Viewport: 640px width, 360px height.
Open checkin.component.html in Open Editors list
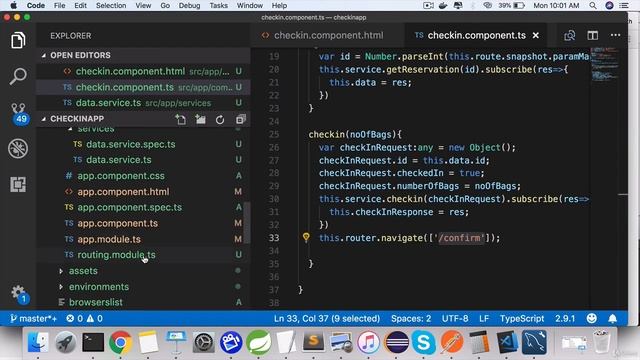pos(143,71)
